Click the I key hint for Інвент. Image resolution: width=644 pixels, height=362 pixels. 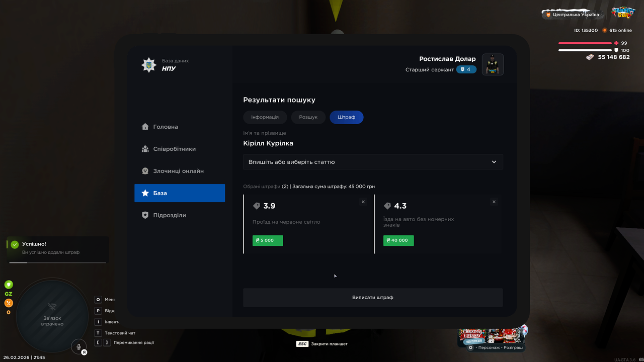click(98, 322)
